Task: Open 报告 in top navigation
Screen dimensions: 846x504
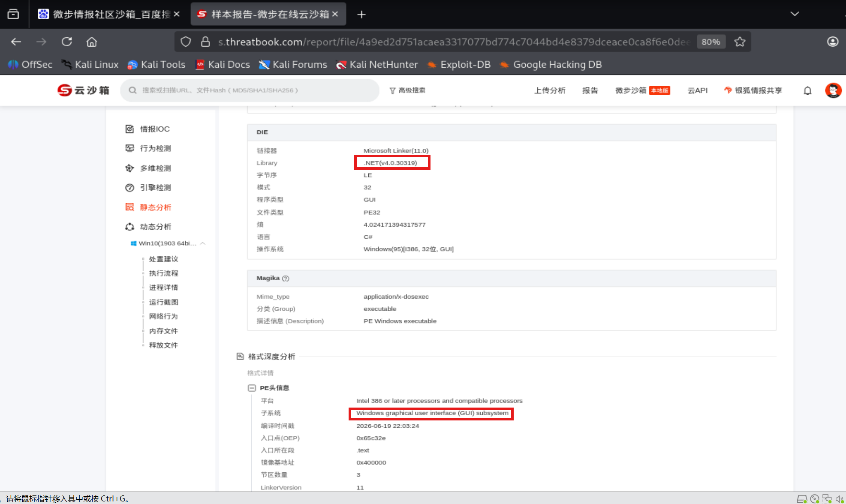Action: 590,90
